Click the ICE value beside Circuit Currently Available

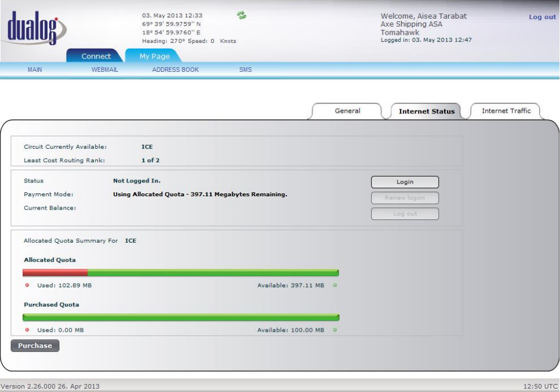pos(147,146)
